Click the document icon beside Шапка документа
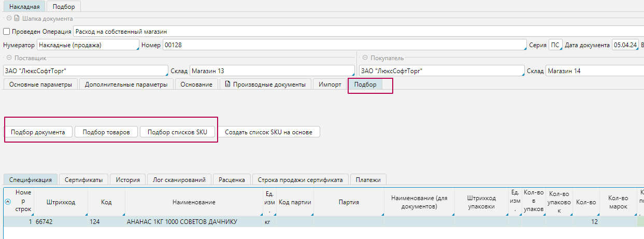Viewport: 644px width, 239px height. tap(17, 18)
